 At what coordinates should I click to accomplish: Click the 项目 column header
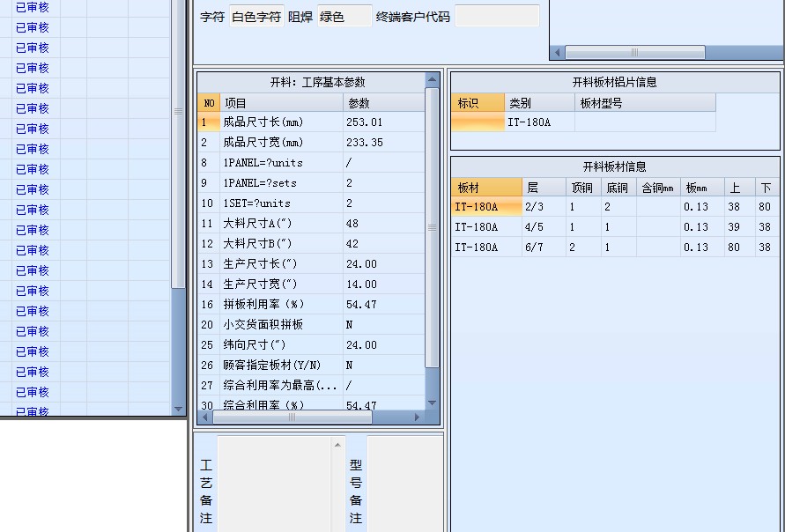(281, 103)
